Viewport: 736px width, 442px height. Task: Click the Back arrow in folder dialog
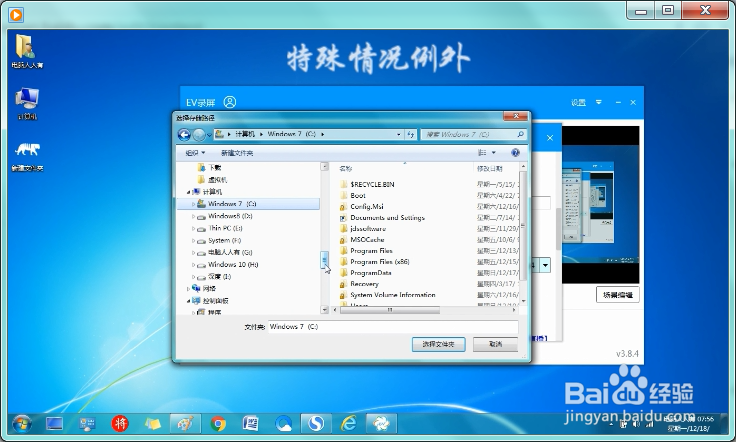click(184, 135)
